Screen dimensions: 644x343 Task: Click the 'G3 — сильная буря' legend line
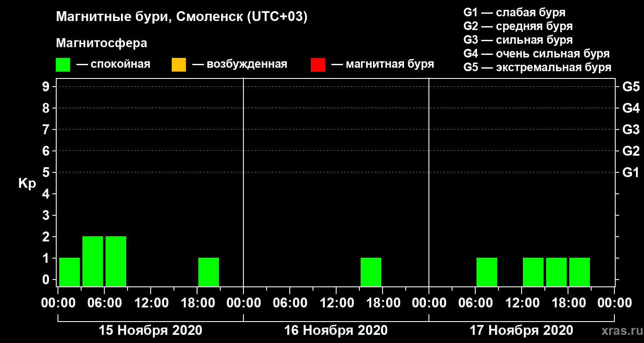pos(518,40)
